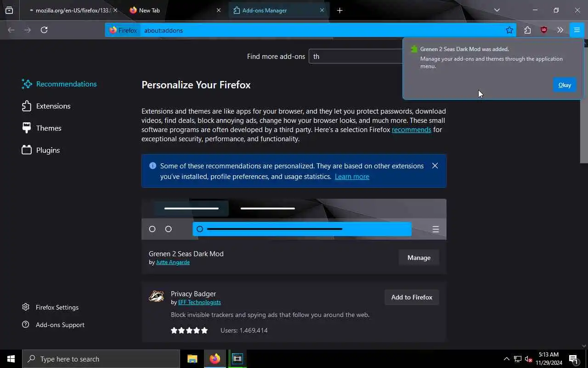Viewport: 588px width, 368px height.
Task: Click the Recommendations sparkle icon
Action: 27,84
